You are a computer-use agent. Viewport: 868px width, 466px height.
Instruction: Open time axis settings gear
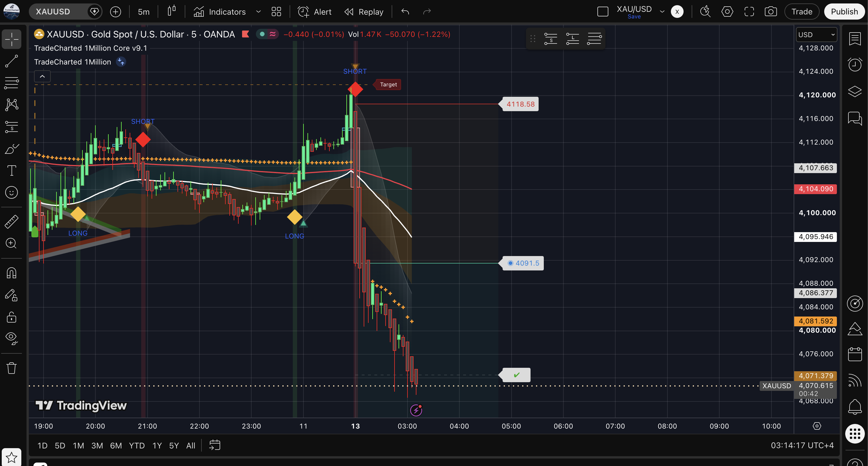pyautogui.click(x=817, y=426)
